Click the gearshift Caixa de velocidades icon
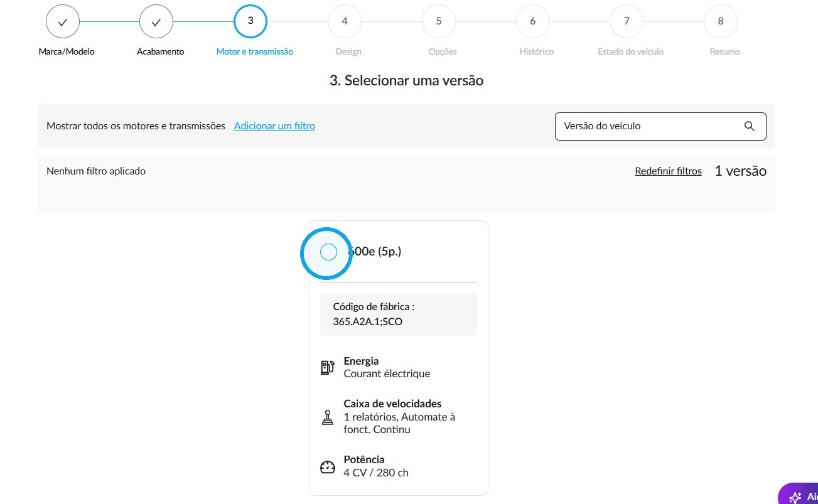Screen dimensions: 818x504 [327, 417]
